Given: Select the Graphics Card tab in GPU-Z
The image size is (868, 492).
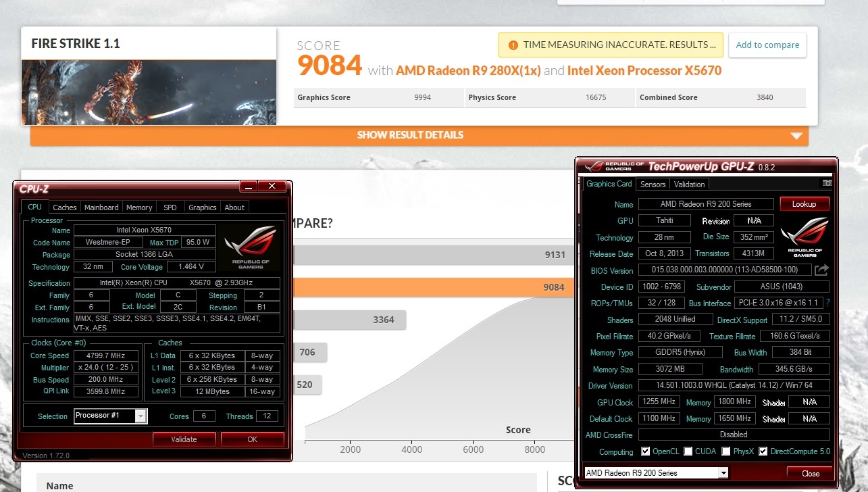Looking at the screenshot, I should [x=609, y=184].
